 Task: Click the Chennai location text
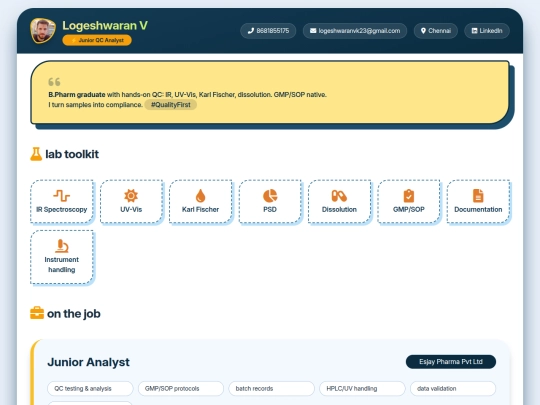coord(439,31)
